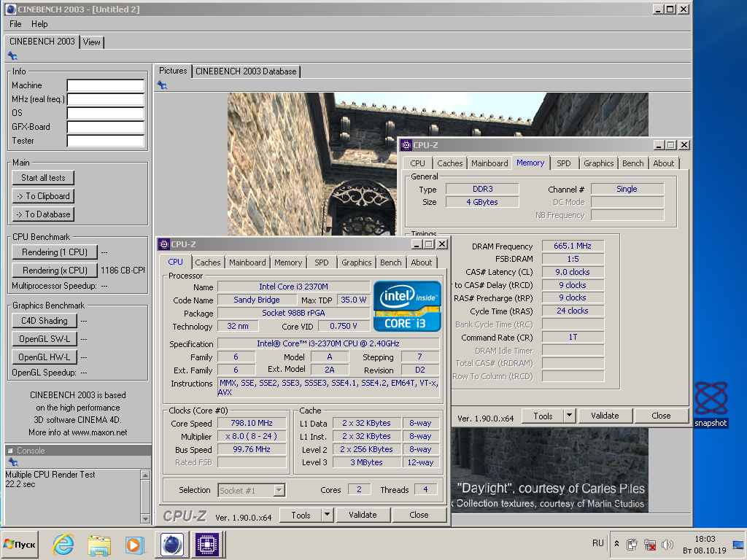
Task: Click the Console panel toggle square
Action: 10,451
